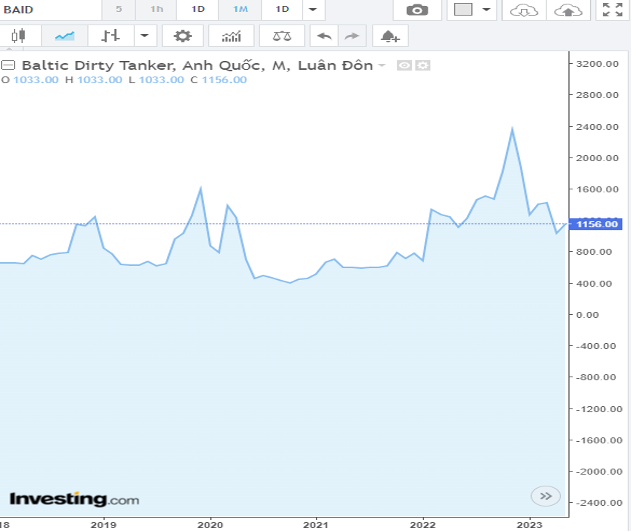This screenshot has width=632, height=532.
Task: Open chart style dropdown arrow
Action: (x=145, y=36)
